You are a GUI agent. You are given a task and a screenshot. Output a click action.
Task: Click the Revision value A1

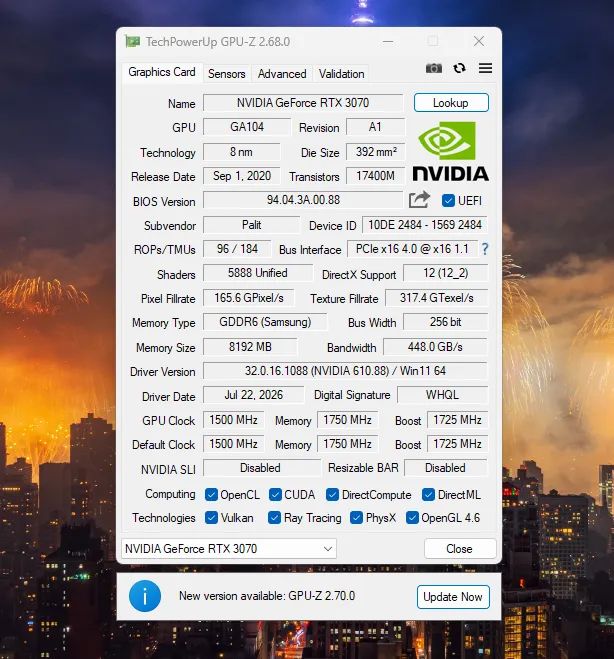pos(375,127)
